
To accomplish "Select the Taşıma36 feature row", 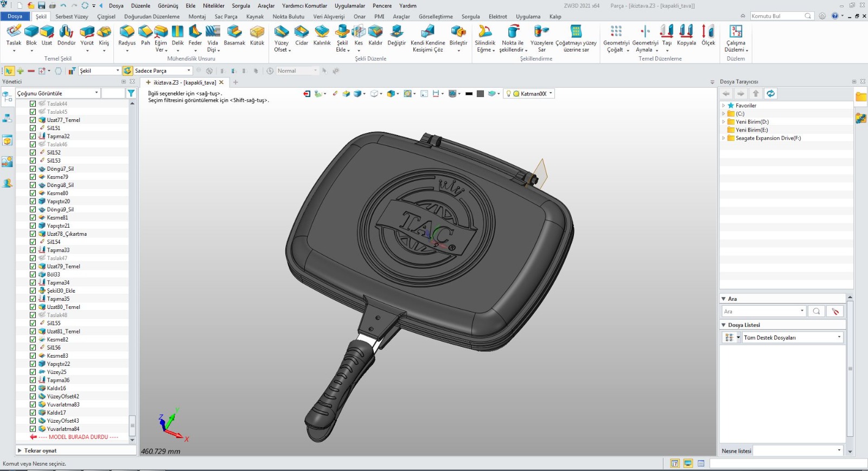I will 58,380.
